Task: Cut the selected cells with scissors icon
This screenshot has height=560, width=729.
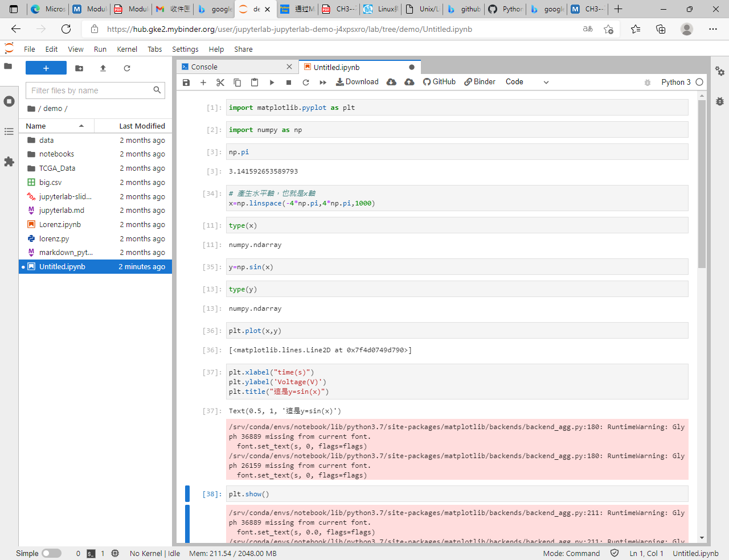Action: 220,82
